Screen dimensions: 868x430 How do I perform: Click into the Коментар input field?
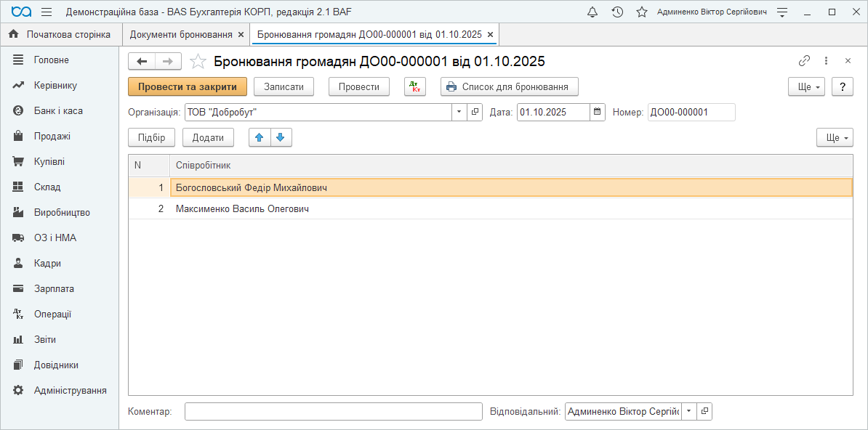[x=333, y=412]
